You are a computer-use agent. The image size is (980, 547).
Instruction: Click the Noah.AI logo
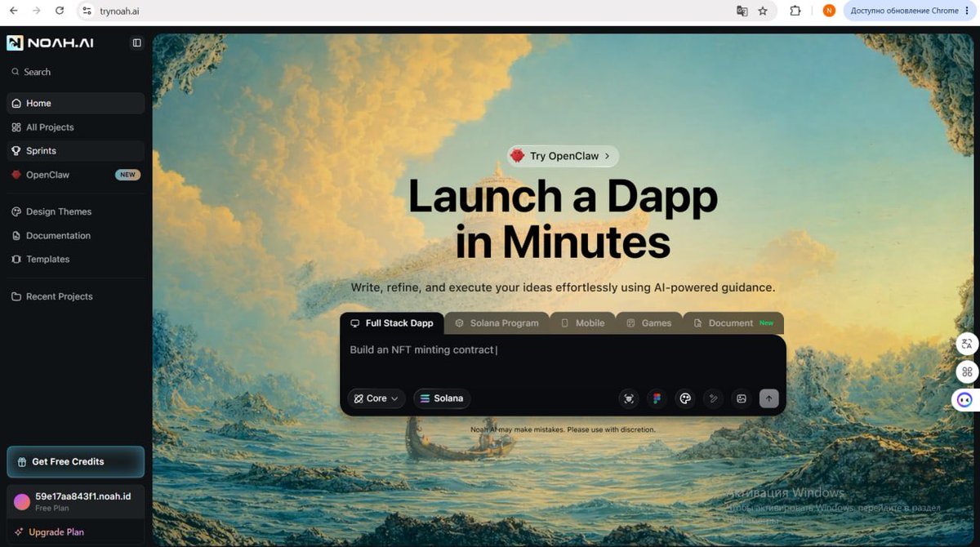pyautogui.click(x=50, y=43)
